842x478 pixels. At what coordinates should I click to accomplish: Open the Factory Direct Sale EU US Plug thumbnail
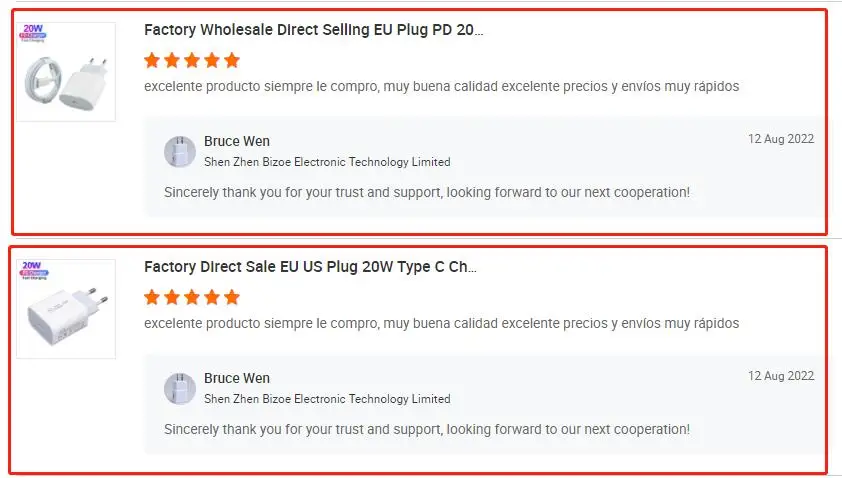[66, 310]
